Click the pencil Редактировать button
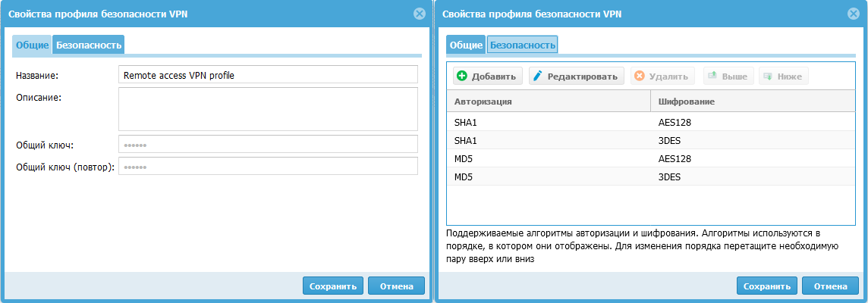 (x=577, y=77)
